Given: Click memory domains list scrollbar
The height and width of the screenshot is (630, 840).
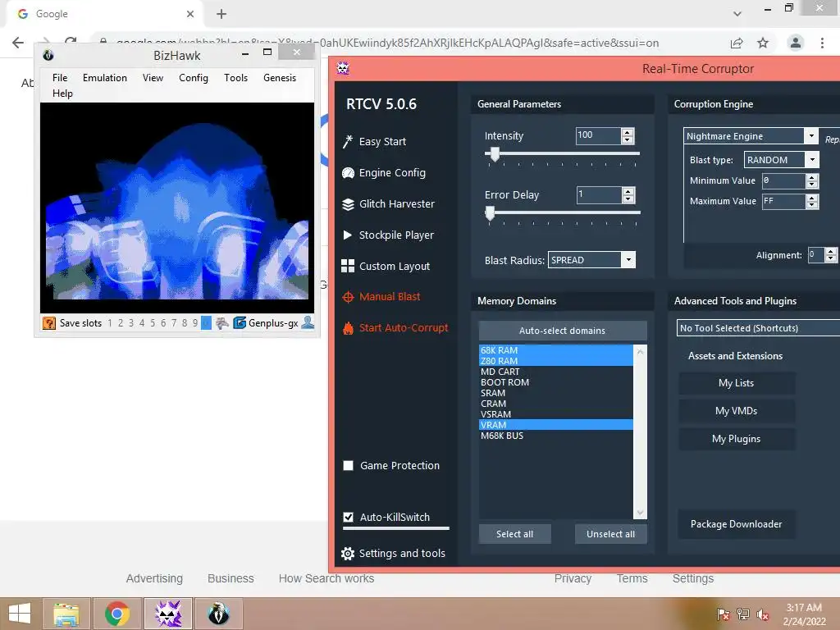Looking at the screenshot, I should 640,432.
